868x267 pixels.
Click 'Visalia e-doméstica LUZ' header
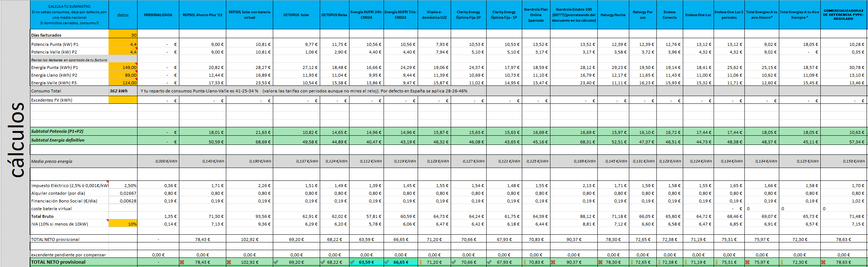(x=435, y=15)
